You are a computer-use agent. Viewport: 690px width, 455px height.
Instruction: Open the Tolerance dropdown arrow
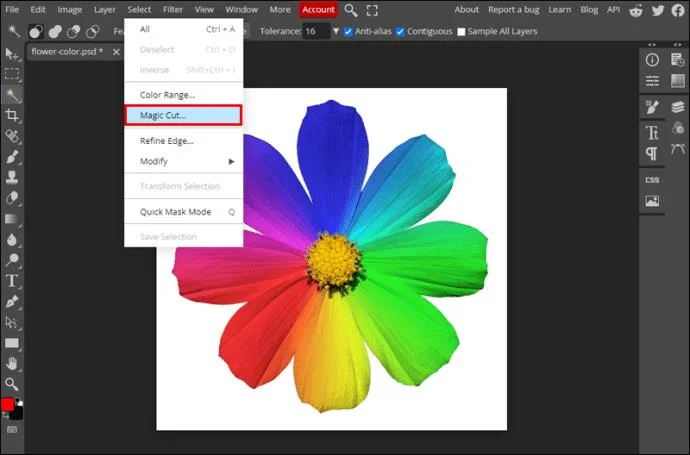pyautogui.click(x=336, y=31)
